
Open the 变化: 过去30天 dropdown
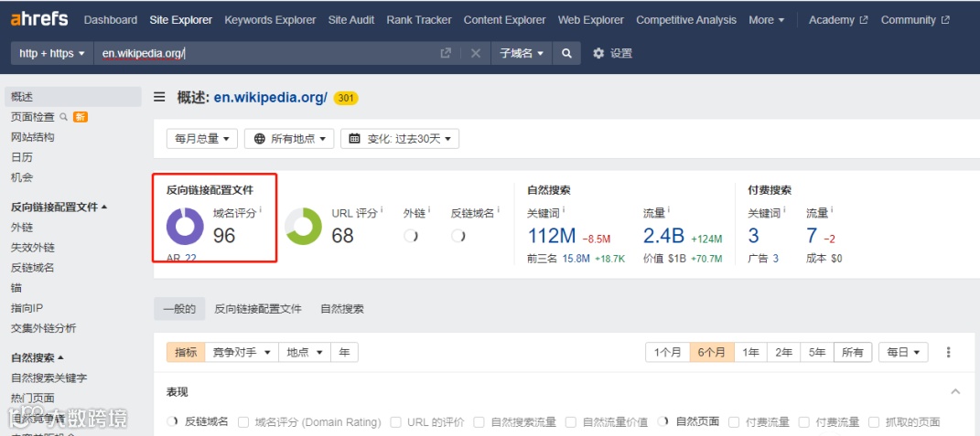[400, 139]
